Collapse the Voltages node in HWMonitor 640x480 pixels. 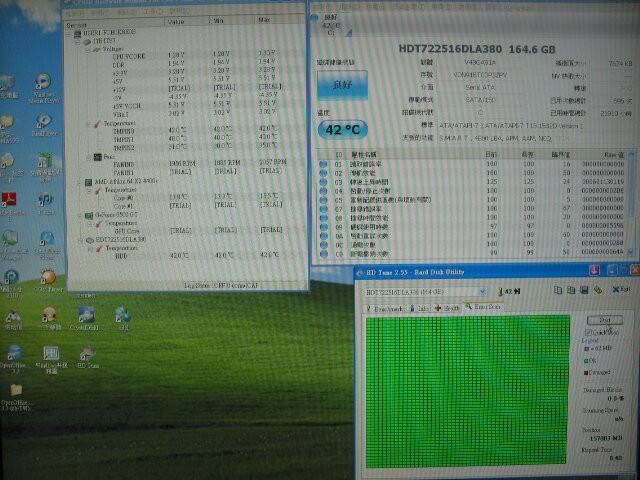point(87,49)
